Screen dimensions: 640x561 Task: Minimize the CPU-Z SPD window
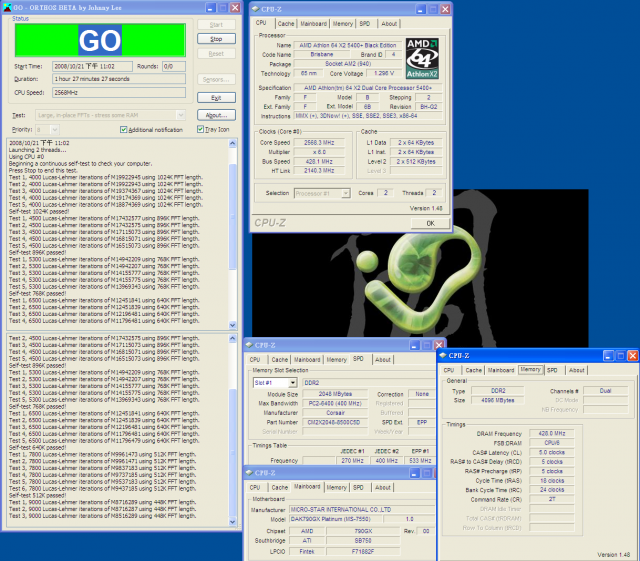pyautogui.click(x=415, y=345)
